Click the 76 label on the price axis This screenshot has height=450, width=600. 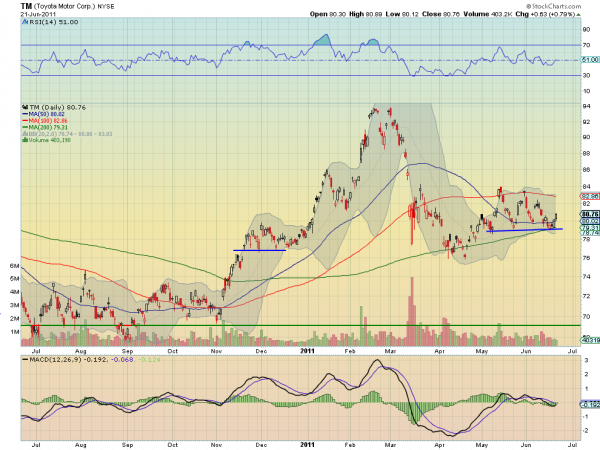586,258
